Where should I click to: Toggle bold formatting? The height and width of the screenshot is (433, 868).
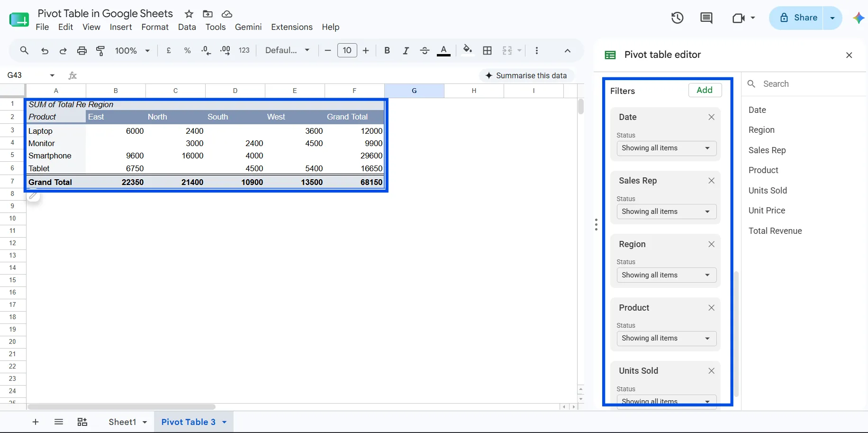pyautogui.click(x=387, y=51)
